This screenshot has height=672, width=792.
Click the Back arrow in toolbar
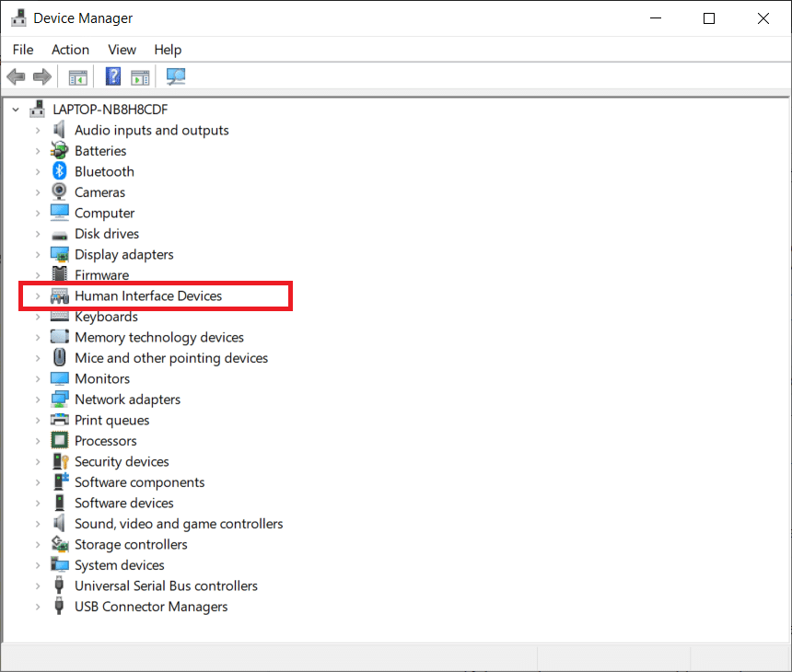pos(16,76)
